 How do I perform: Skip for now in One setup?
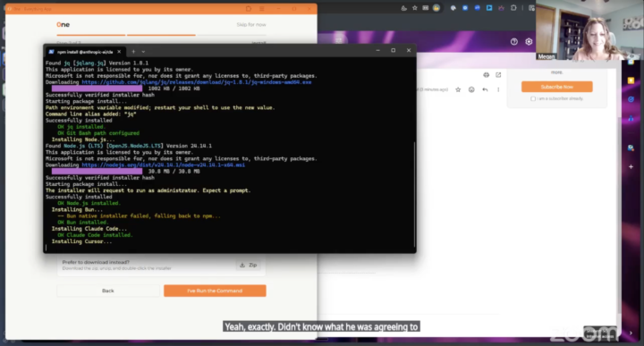pyautogui.click(x=251, y=25)
